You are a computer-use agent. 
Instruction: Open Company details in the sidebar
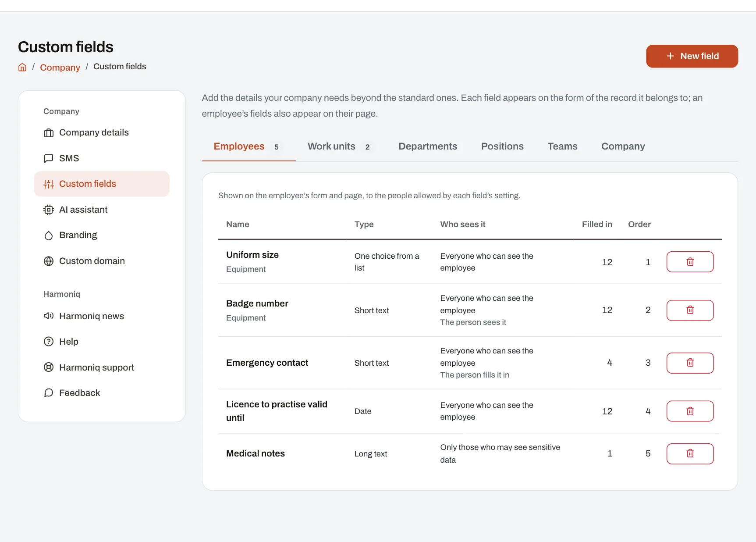(102, 132)
